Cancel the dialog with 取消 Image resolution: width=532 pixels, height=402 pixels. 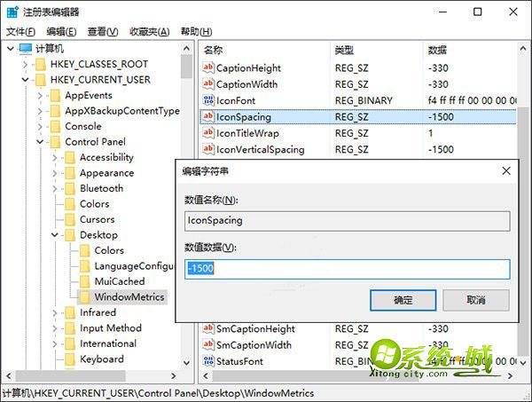tap(475, 300)
